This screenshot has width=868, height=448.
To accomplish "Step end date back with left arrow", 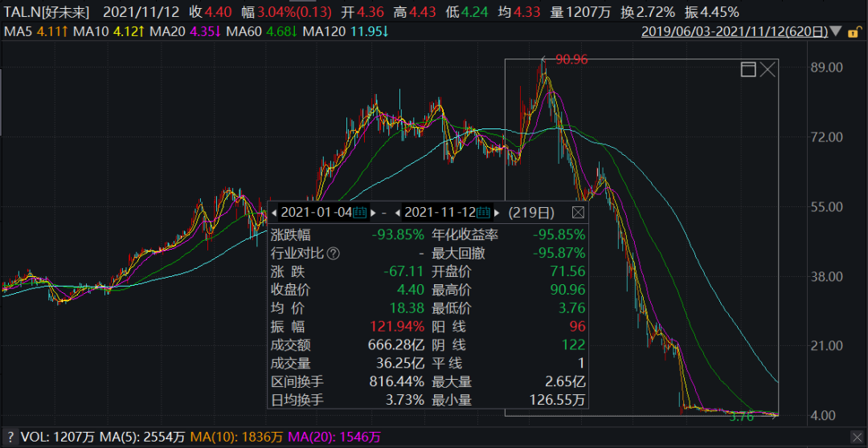I will point(397,213).
